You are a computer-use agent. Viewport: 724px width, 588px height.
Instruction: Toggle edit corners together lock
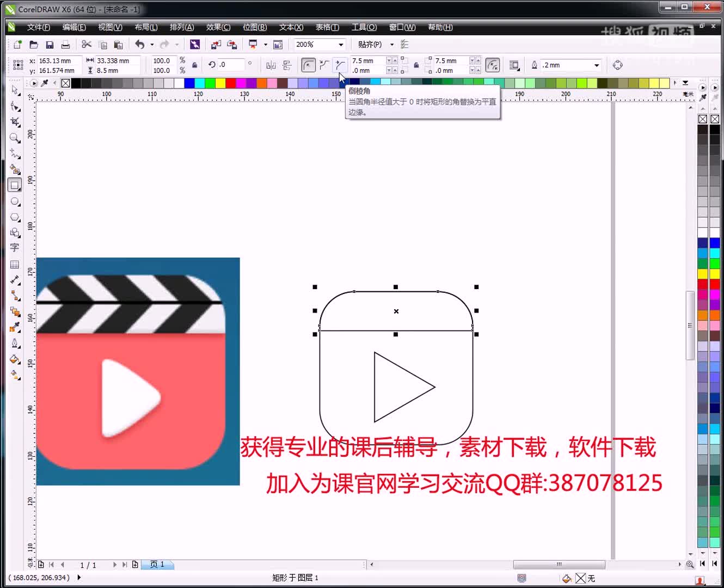click(x=416, y=65)
